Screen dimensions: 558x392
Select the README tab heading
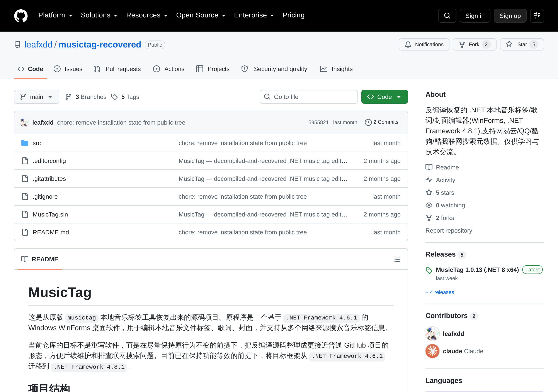40,259
